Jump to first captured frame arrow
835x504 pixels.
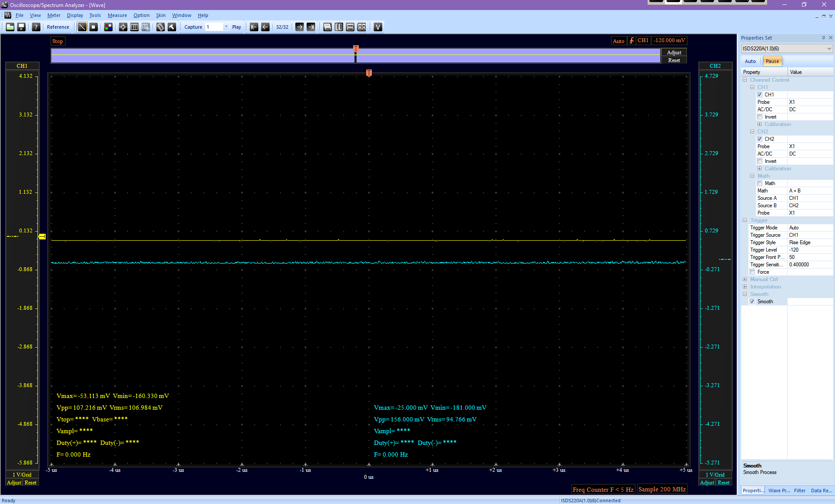[x=254, y=27]
